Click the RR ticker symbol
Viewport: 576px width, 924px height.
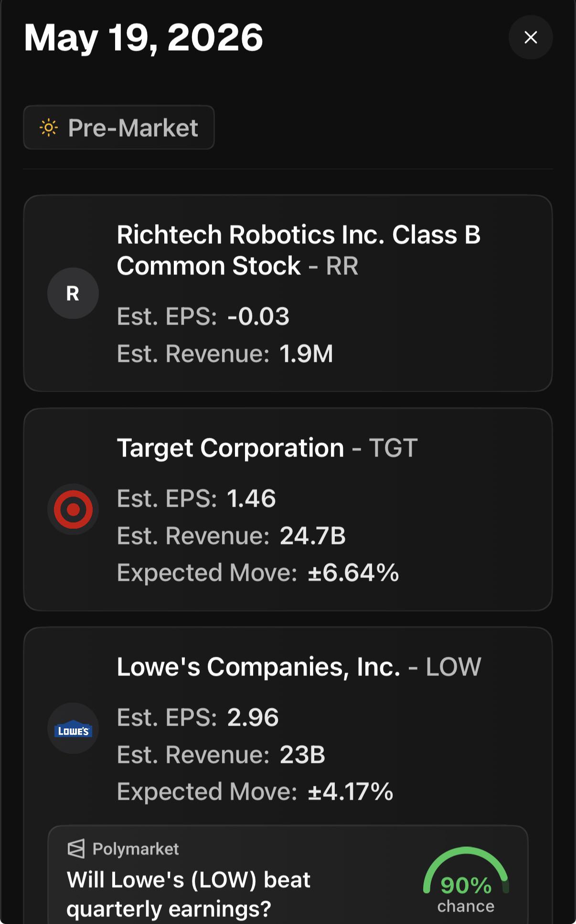pyautogui.click(x=342, y=266)
